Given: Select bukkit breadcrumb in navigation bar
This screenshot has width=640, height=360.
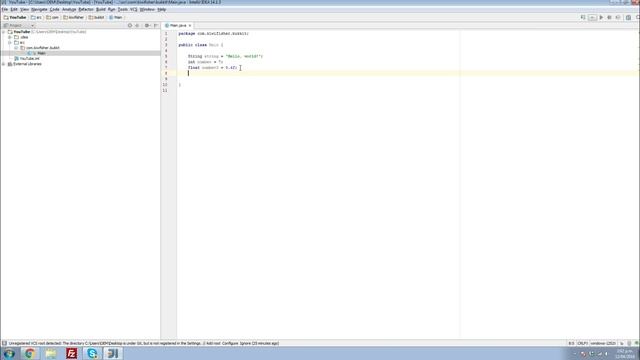Looking at the screenshot, I should click(x=97, y=18).
